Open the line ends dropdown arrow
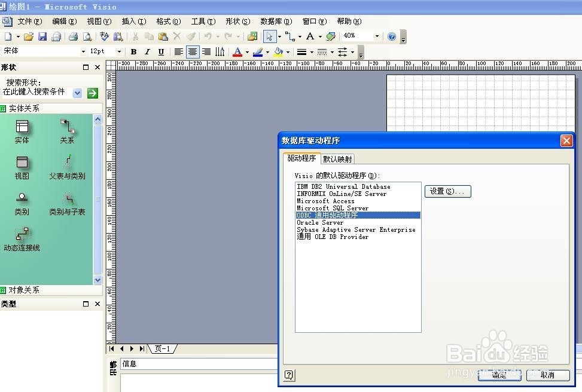Viewport: 582px width, 392px height. (353, 52)
